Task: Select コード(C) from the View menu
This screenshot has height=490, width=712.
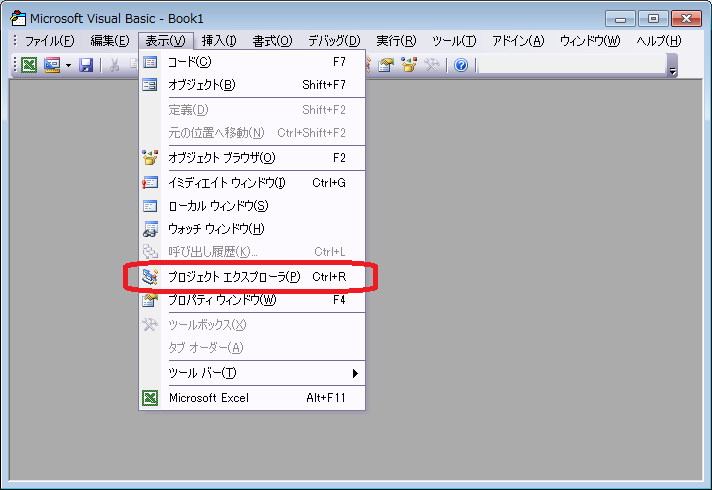Action: pos(252,62)
